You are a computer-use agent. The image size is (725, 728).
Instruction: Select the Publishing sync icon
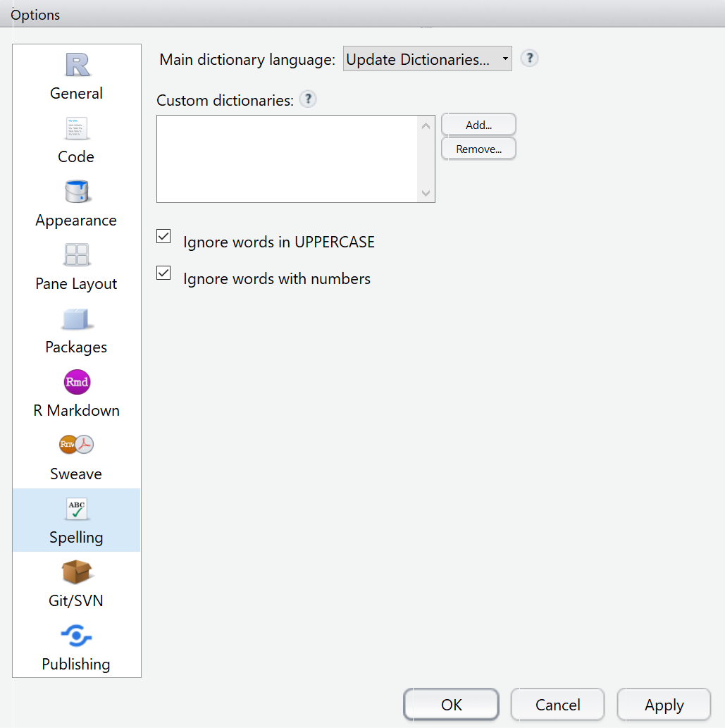77,636
